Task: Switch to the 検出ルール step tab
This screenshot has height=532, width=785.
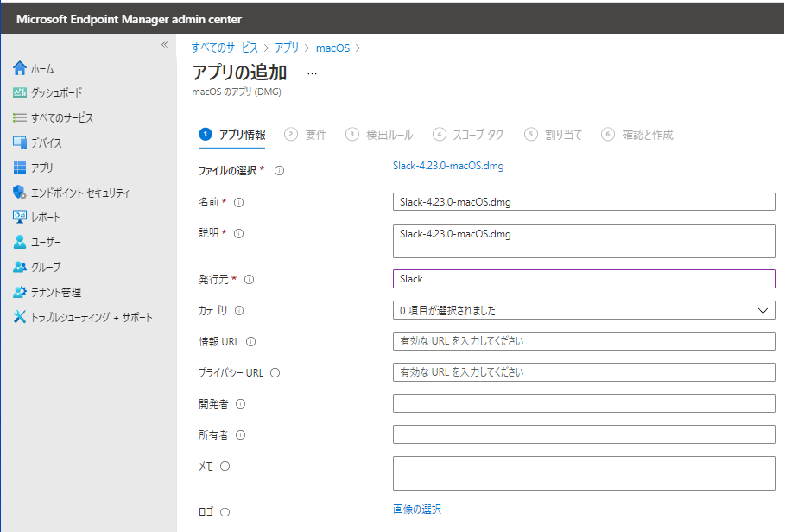Action: tap(379, 135)
